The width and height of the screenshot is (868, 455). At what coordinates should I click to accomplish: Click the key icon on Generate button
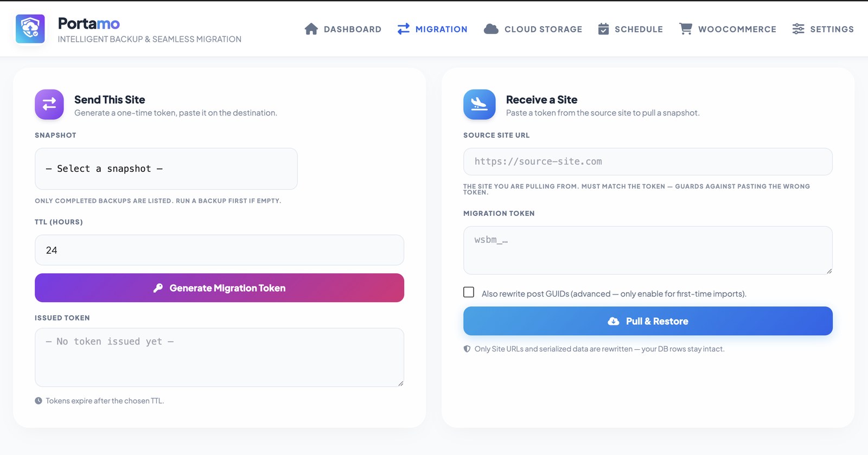click(158, 288)
